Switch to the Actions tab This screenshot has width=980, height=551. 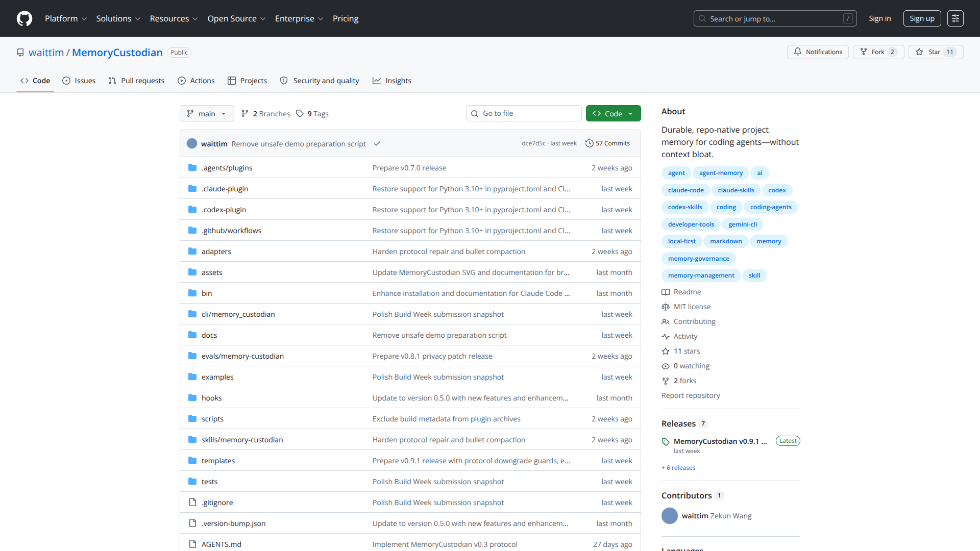coord(197,81)
